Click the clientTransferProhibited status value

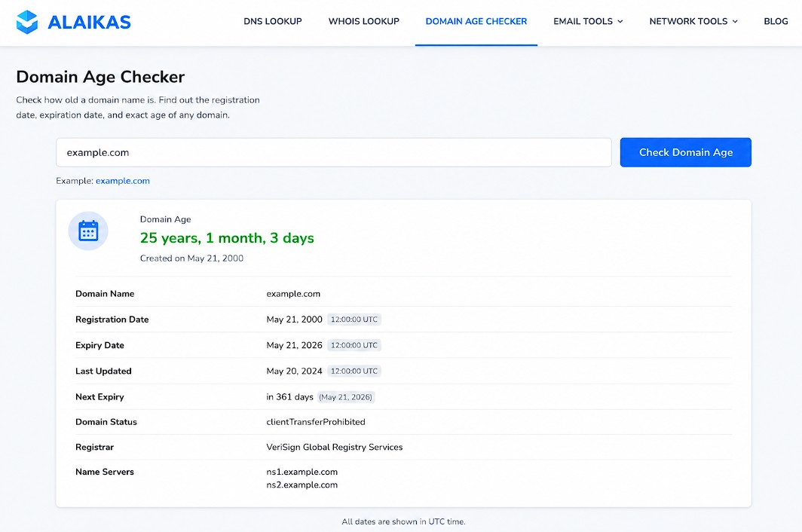[x=316, y=422]
